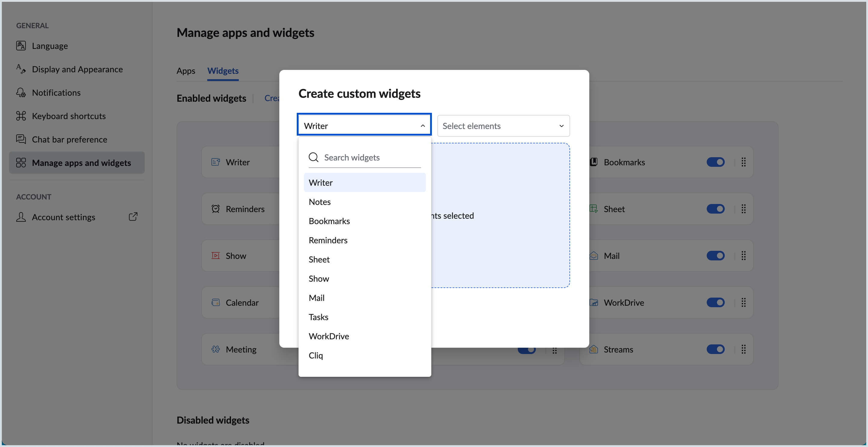868x447 pixels.
Task: Disable the Mail widget toggle
Action: (716, 256)
